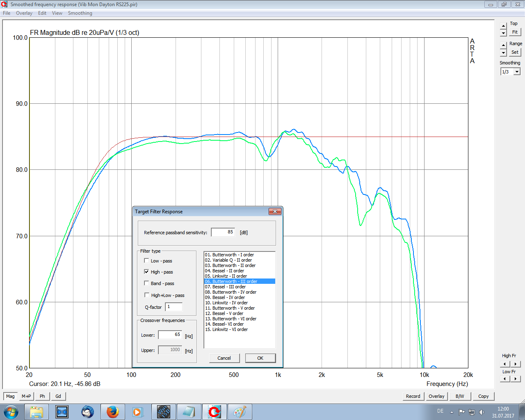The height and width of the screenshot is (420, 525).
Task: Expand the Smoothing 1/3 dropdown
Action: [x=517, y=72]
